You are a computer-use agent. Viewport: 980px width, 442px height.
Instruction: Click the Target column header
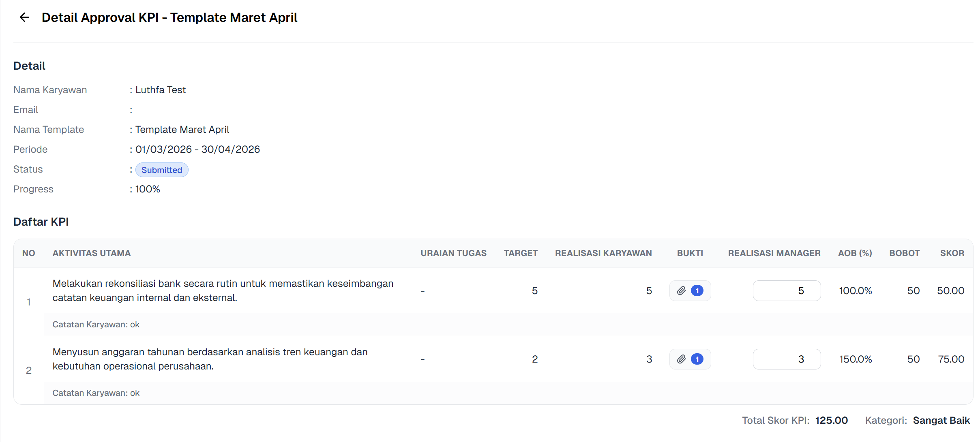pos(521,253)
